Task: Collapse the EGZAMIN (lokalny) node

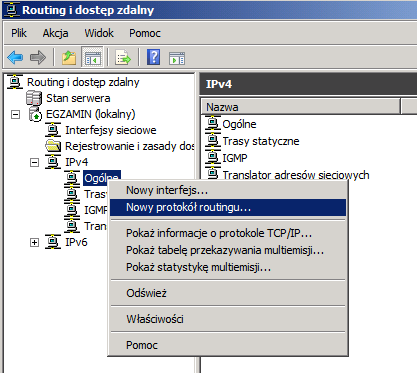Action: [x=15, y=115]
